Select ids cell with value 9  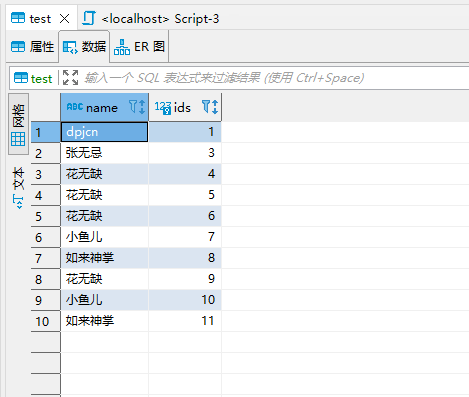coord(185,279)
